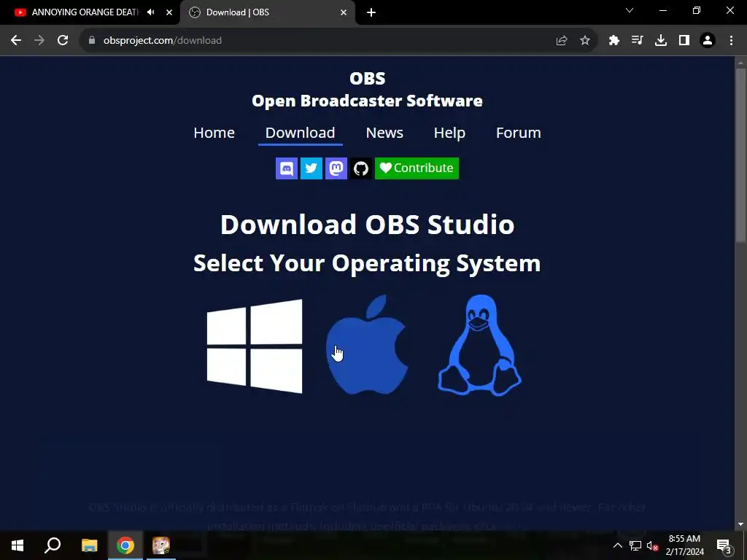
Task: Open the Help nav item
Action: click(x=449, y=133)
